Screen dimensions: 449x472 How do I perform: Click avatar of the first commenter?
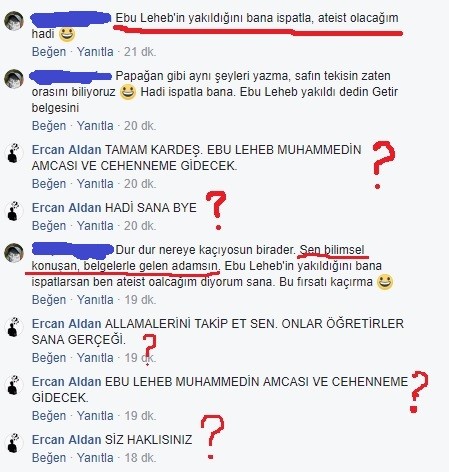point(14,21)
